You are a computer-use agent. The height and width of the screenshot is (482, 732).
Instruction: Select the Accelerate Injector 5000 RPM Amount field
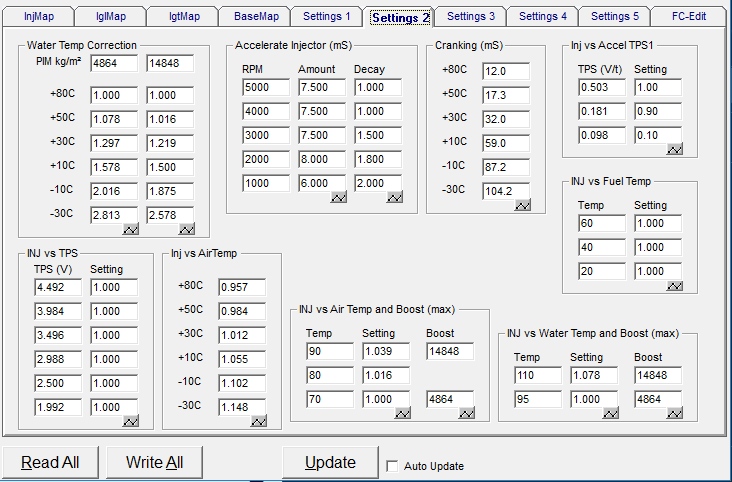click(x=322, y=87)
